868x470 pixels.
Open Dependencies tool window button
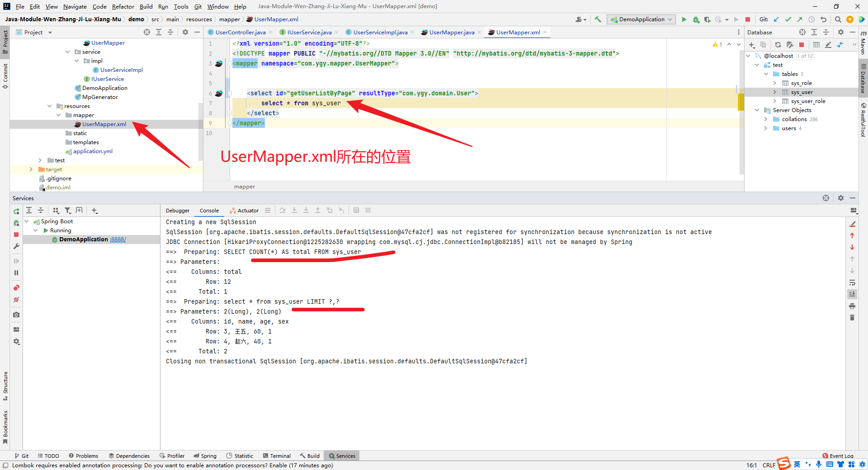coord(129,456)
